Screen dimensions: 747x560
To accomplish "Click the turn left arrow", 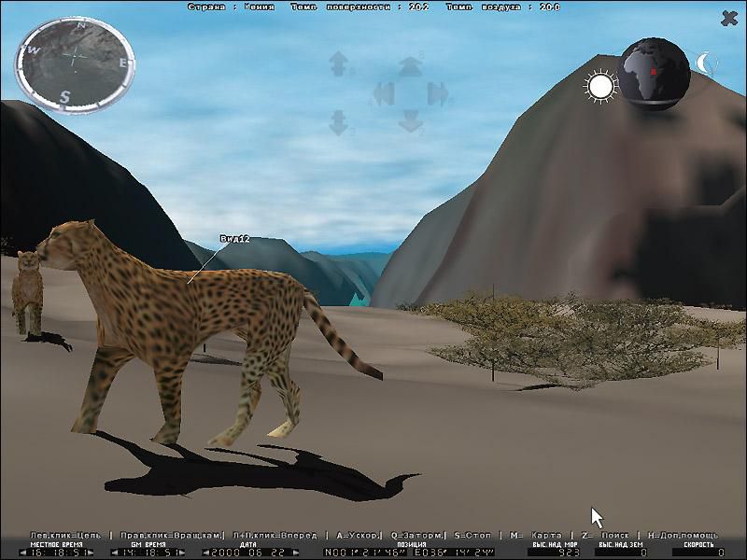I will pos(385,93).
